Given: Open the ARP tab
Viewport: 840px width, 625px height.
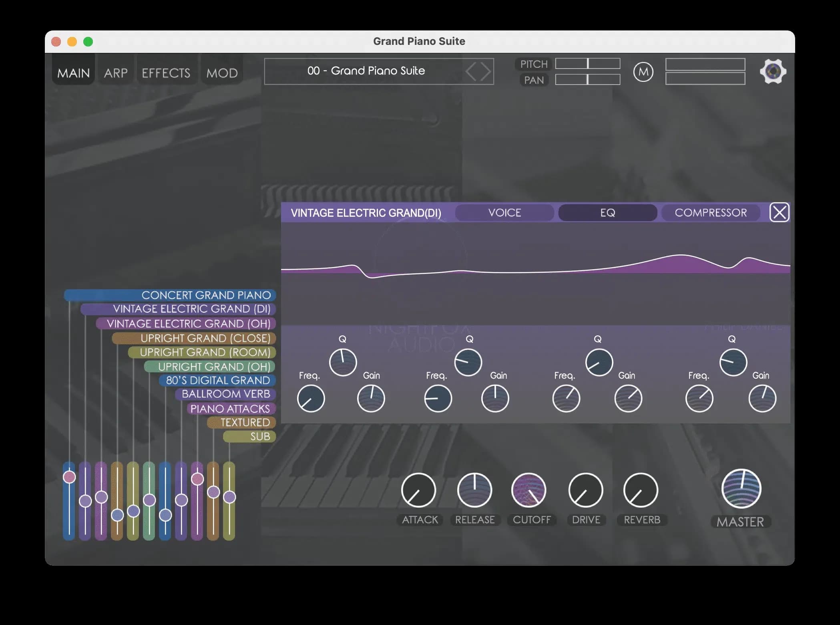Looking at the screenshot, I should 115,73.
